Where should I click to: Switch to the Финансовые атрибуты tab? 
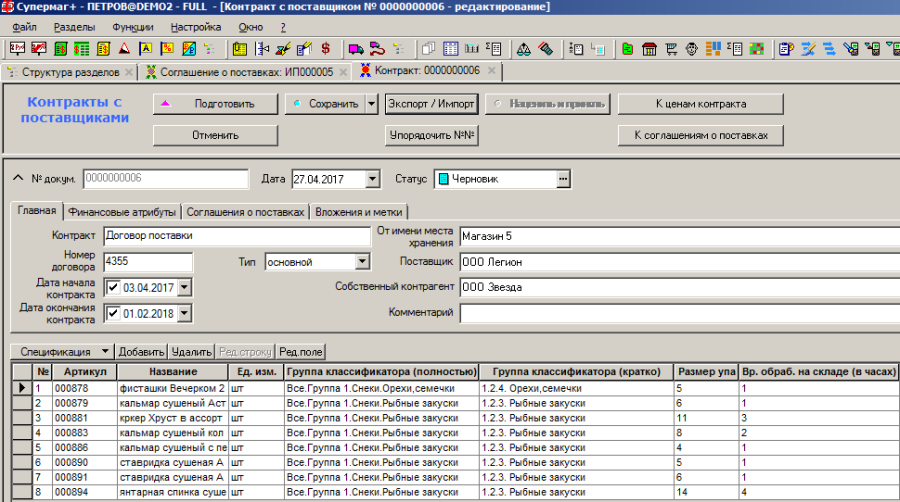point(122,212)
